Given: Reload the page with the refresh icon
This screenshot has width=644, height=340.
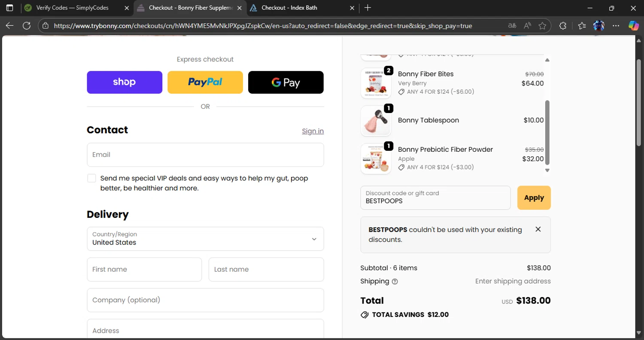Looking at the screenshot, I should pyautogui.click(x=27, y=26).
